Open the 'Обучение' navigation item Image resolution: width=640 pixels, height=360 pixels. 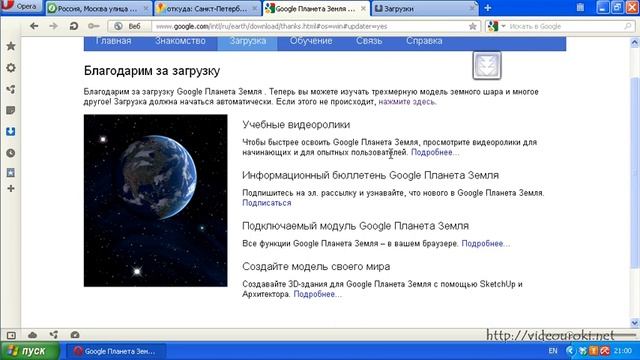pos(311,41)
